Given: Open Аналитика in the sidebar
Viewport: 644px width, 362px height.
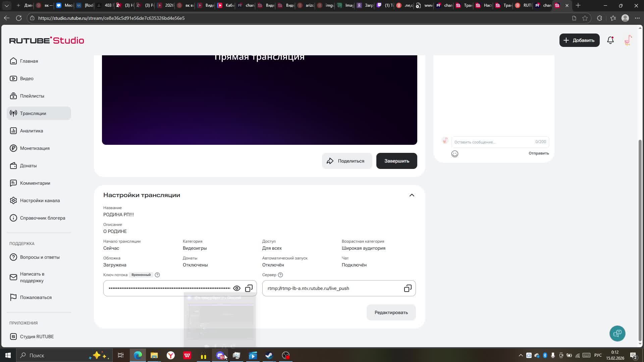Looking at the screenshot, I should click(x=32, y=131).
